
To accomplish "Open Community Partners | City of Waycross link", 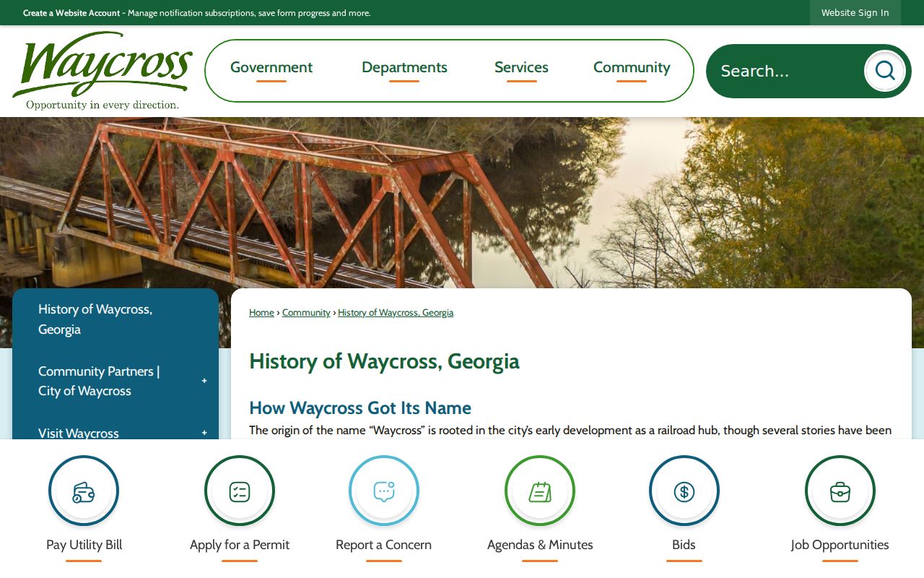I will pos(99,381).
